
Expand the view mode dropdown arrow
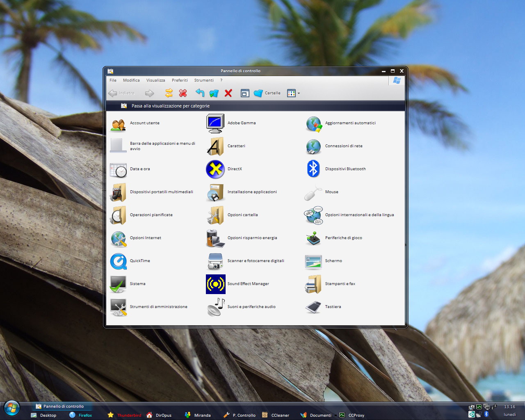(x=299, y=94)
